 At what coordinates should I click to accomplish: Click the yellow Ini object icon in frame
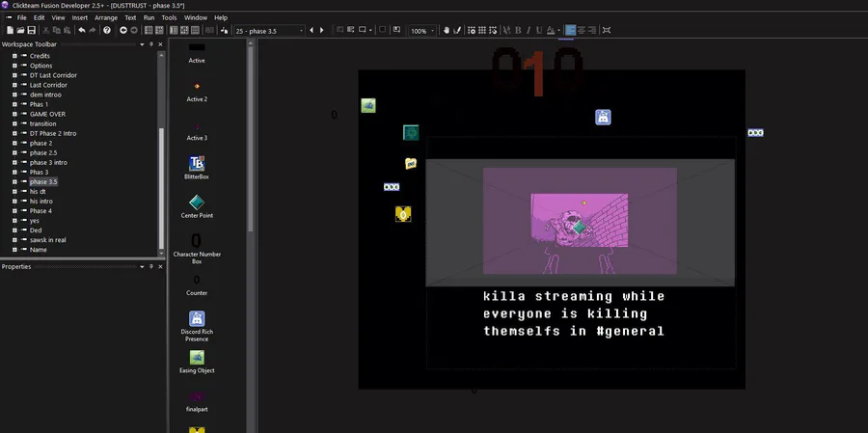point(410,163)
